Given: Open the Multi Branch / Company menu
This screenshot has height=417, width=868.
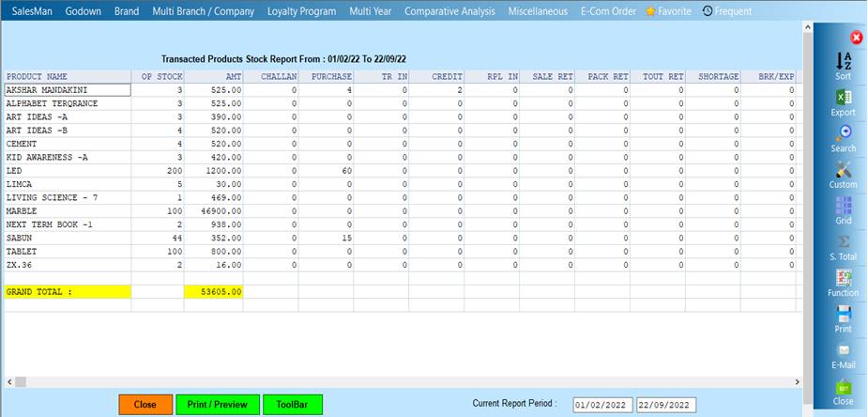Looking at the screenshot, I should tap(204, 11).
